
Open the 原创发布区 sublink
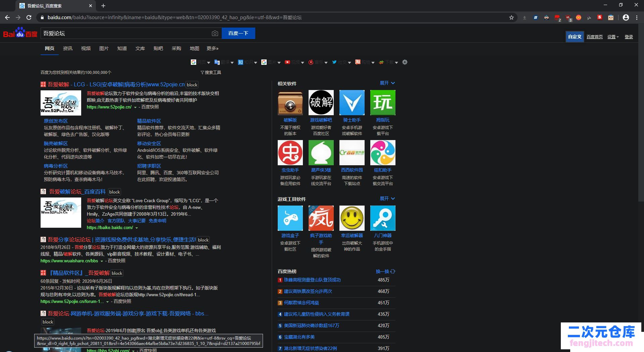point(56,121)
